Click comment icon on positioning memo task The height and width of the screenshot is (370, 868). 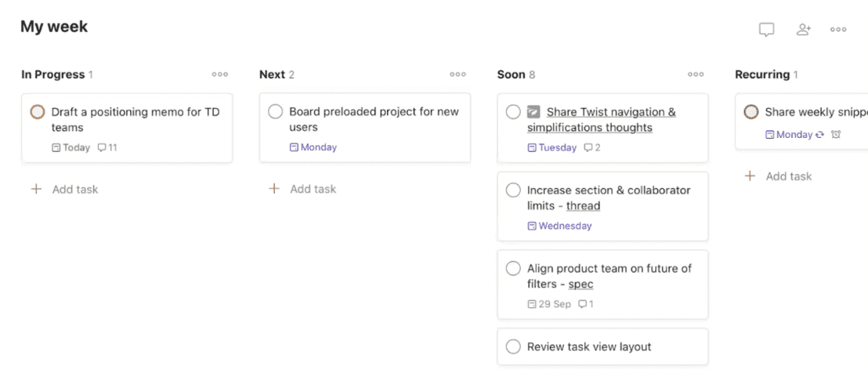[x=102, y=147]
